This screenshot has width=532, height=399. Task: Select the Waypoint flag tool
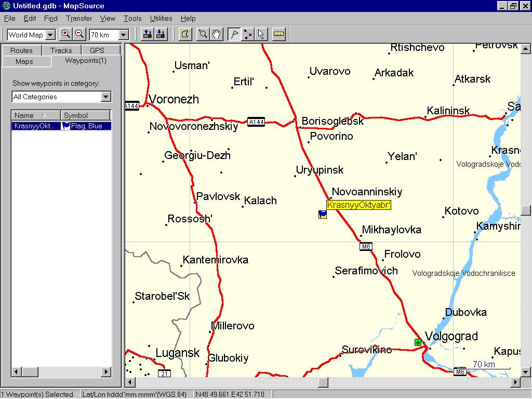234,34
